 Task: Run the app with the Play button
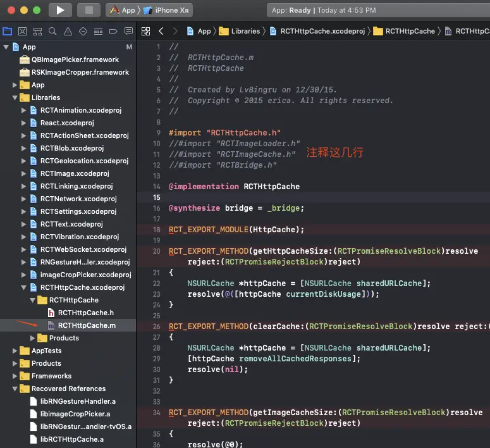[60, 10]
